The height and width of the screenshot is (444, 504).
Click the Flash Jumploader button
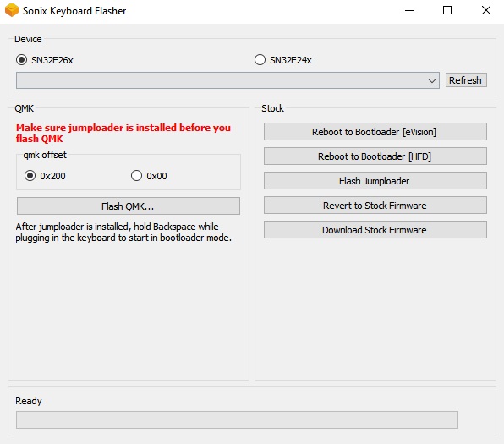coord(375,181)
